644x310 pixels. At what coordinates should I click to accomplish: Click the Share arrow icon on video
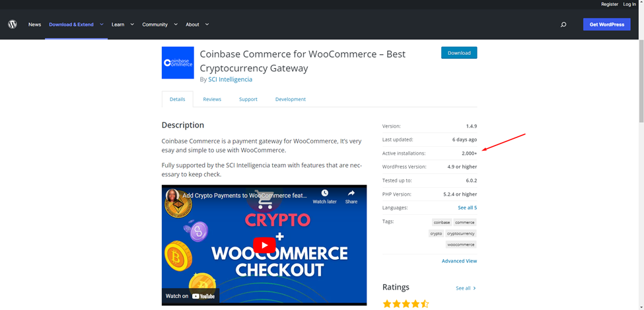(x=351, y=194)
